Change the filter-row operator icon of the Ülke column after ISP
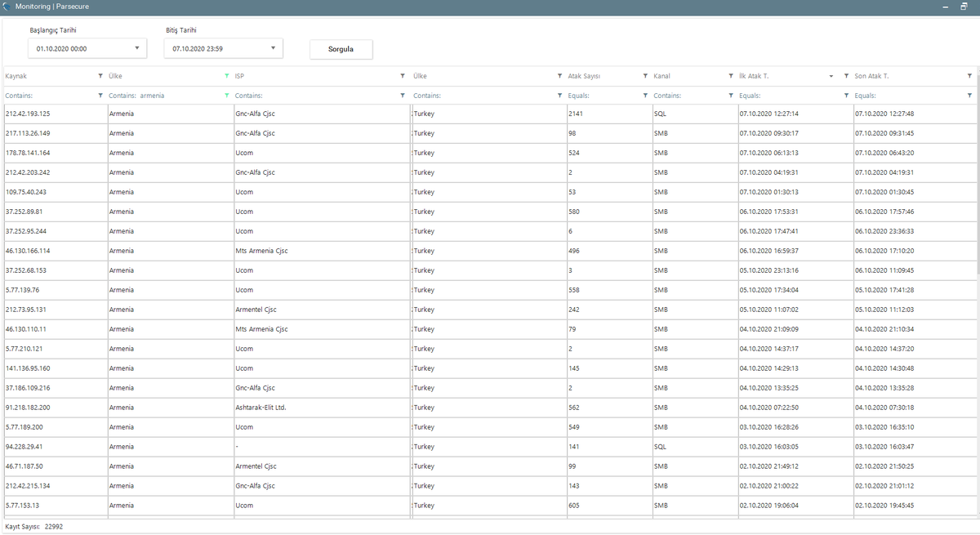 point(558,96)
